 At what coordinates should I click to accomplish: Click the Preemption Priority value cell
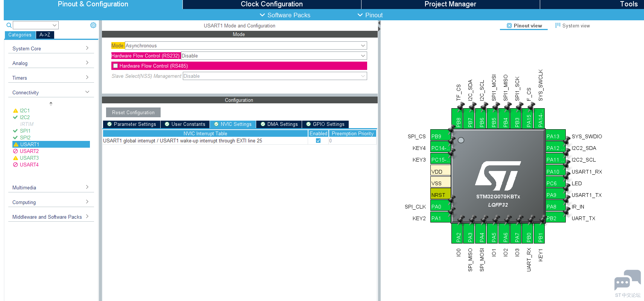352,141
